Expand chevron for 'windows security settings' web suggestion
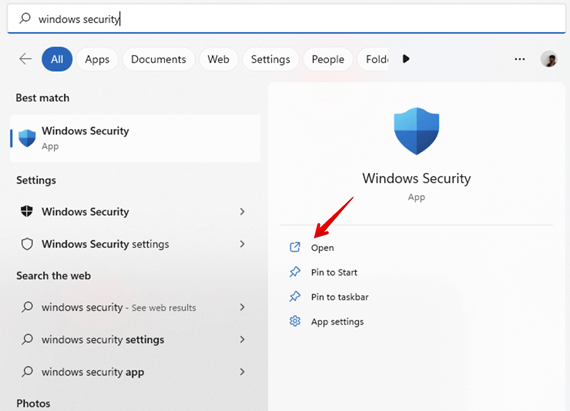570x411 pixels. [242, 339]
